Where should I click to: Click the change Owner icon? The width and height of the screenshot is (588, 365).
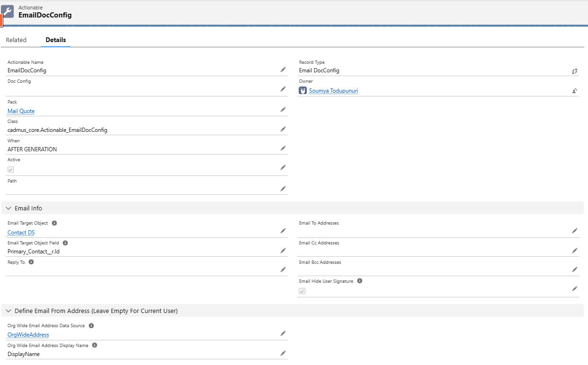(575, 91)
